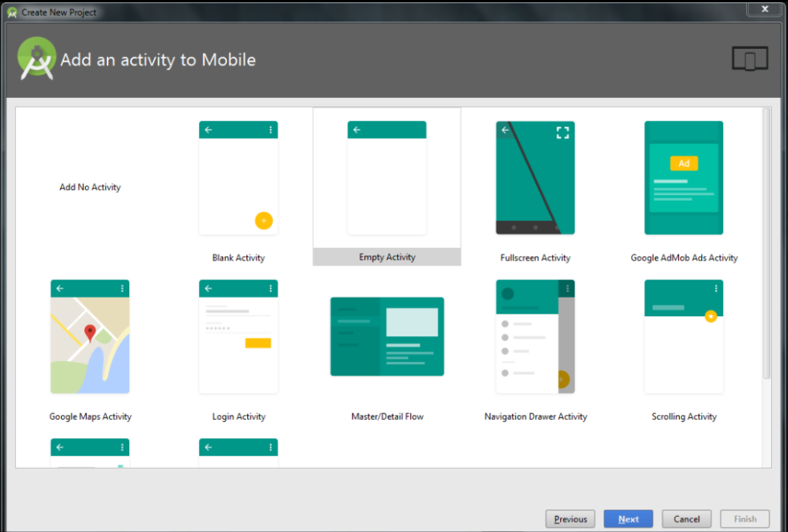Screen dimensions: 788x532
Task: Select the Navigation Drawer Activity thumbnail
Action: pos(535,336)
